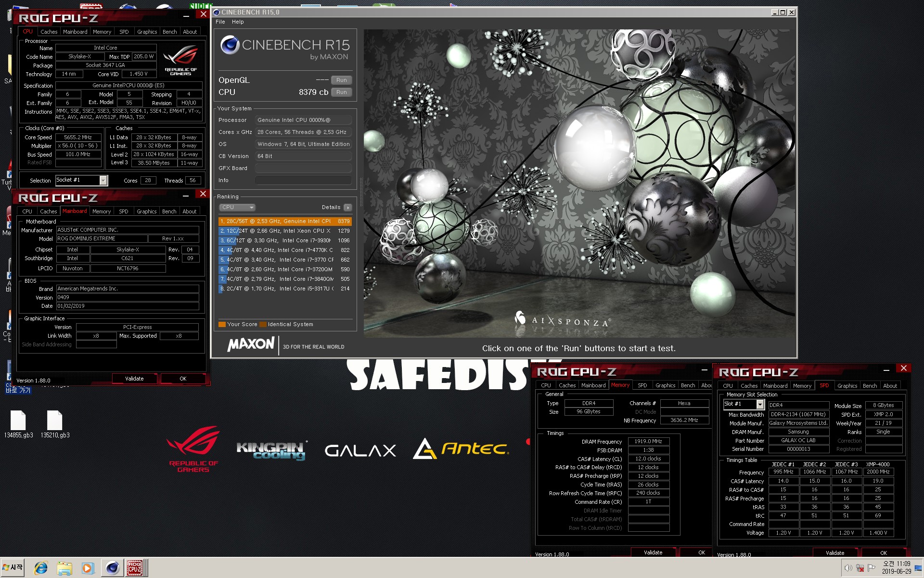Screen dimensions: 924x578
Task: Minimize the Mainboard ROG CPU-Z window
Action: [x=185, y=196]
